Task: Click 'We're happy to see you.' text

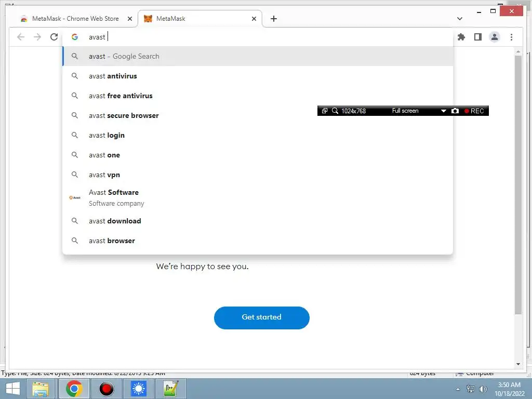Action: pos(202,267)
